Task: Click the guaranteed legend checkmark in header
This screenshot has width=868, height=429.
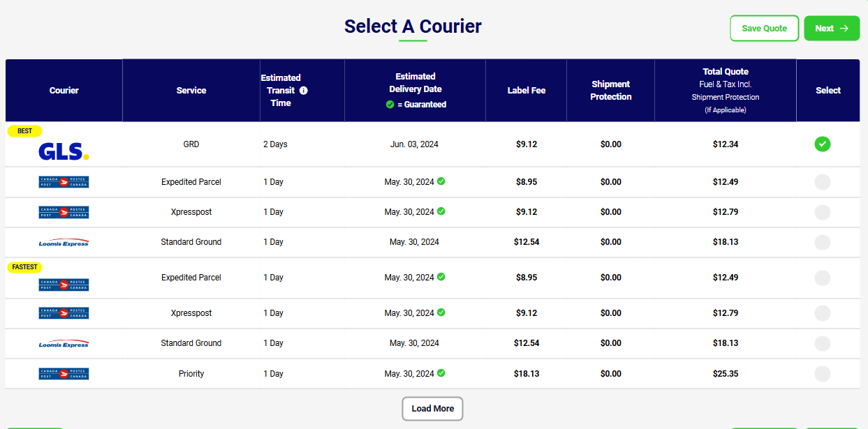Action: coord(390,105)
